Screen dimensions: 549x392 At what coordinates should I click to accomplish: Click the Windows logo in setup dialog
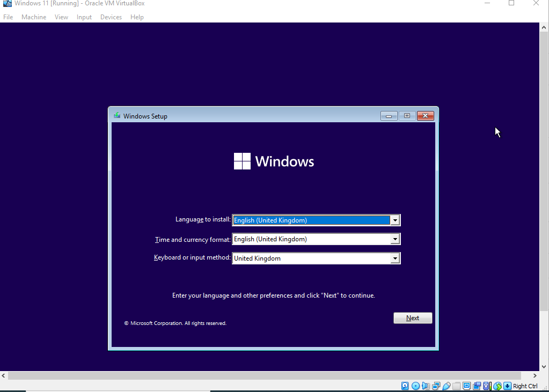click(242, 161)
